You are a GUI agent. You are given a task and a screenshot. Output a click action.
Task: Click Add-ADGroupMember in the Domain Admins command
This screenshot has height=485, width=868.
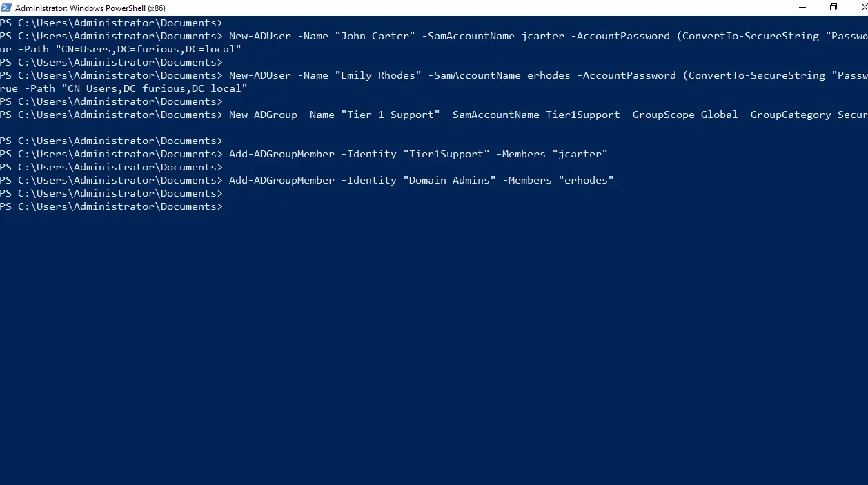(x=282, y=180)
